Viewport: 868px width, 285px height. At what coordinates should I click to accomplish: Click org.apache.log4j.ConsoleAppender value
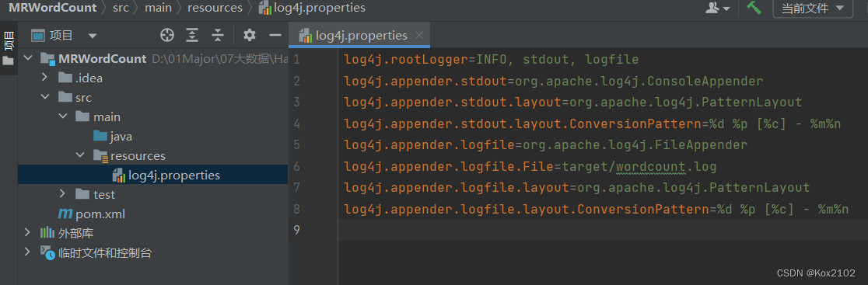(639, 81)
